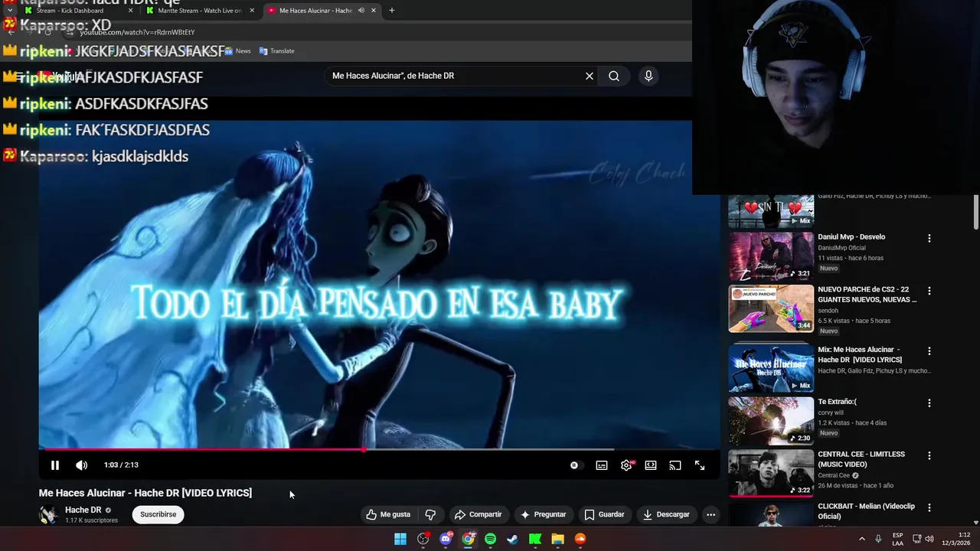Close the Me Haces Alucinar tab
980x551 pixels.
pos(374,11)
